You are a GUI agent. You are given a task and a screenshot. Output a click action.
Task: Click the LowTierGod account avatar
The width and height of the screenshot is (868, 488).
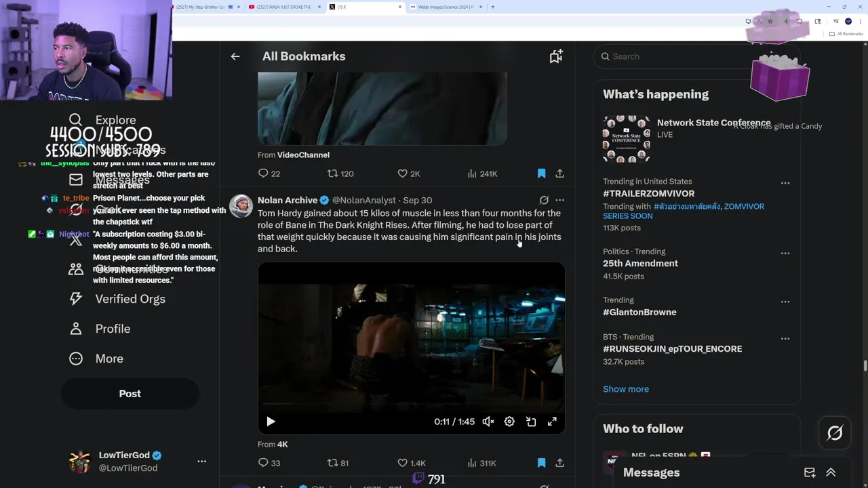coord(80,461)
